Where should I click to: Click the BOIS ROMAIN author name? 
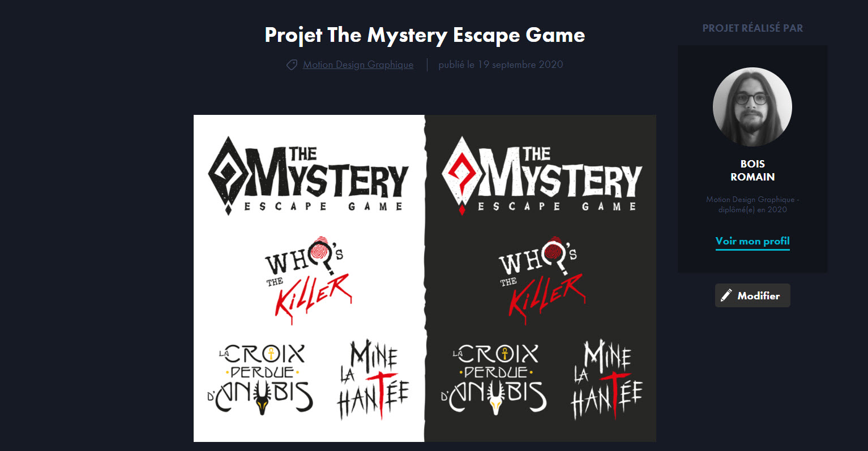pyautogui.click(x=752, y=170)
